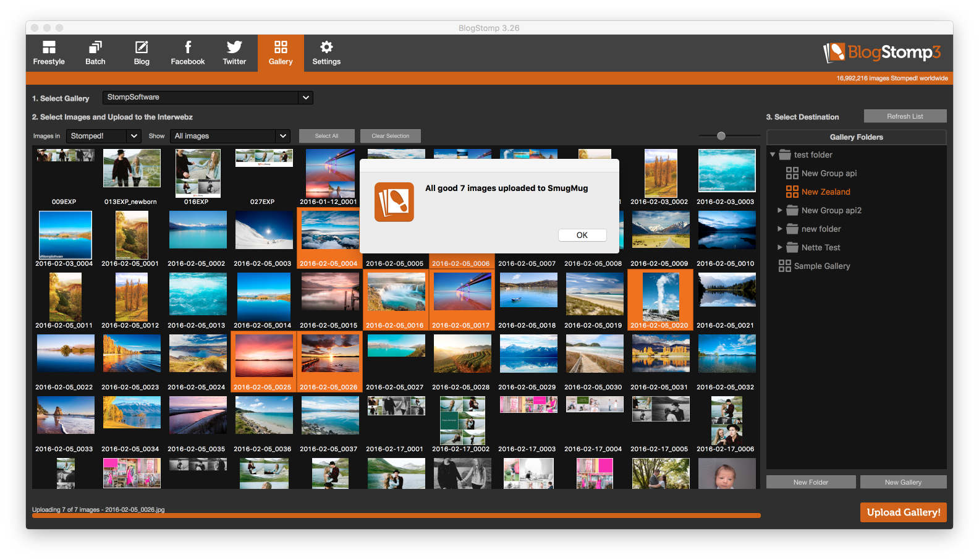Click the BlogStomp3 logo
The image size is (979, 560).
point(882,53)
